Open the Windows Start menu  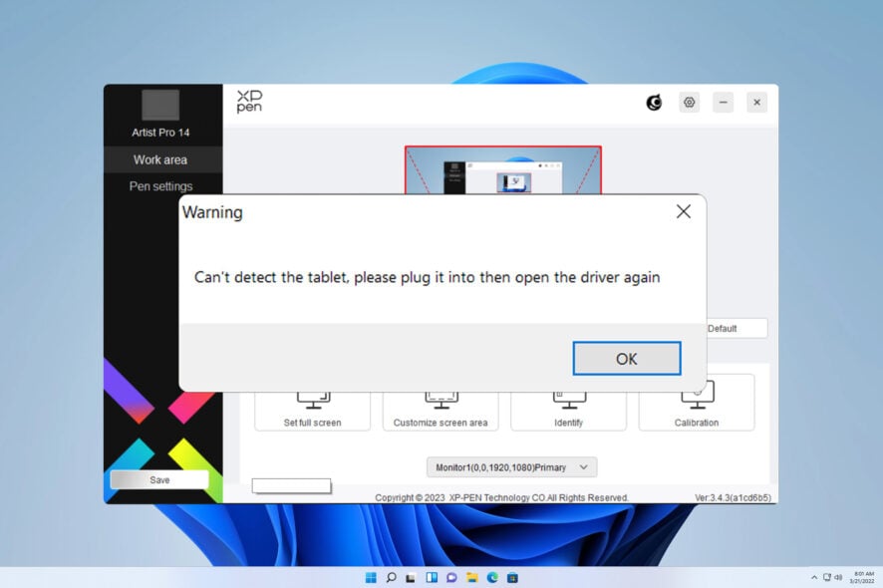(x=371, y=578)
